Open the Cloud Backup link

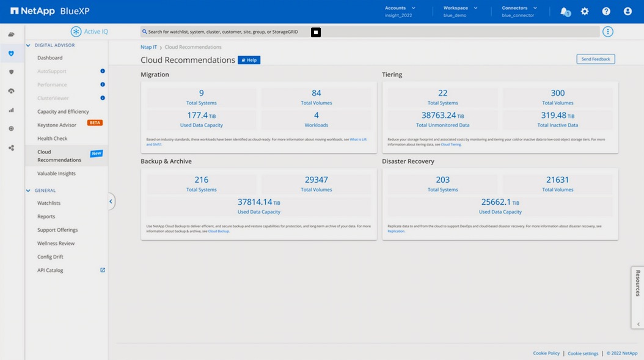[x=219, y=232]
